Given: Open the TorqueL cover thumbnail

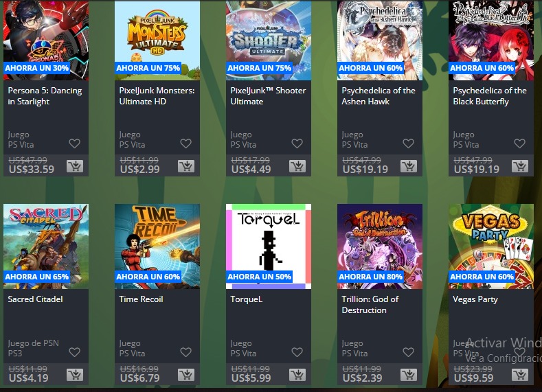Looking at the screenshot, I should (x=269, y=246).
